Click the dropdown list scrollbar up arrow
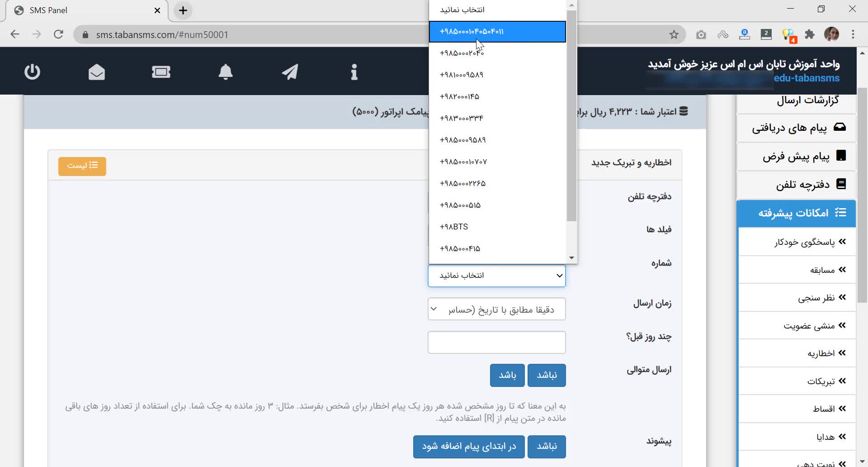868x467 pixels. click(x=571, y=5)
